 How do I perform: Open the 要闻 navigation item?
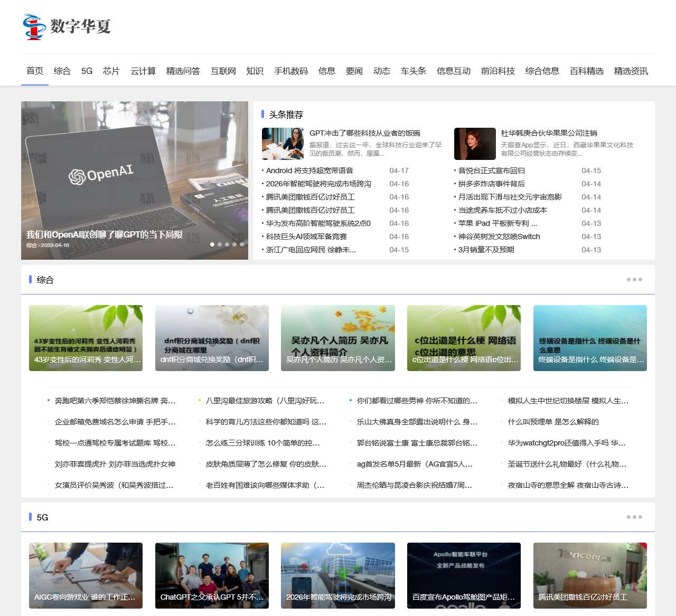click(x=354, y=71)
